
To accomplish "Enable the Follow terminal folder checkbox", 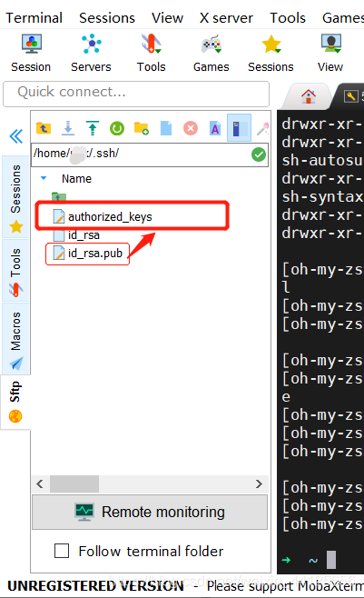I will click(62, 551).
